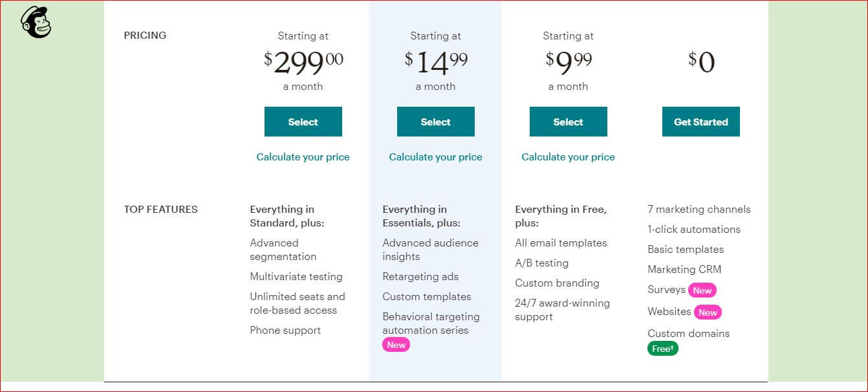This screenshot has height=392, width=868.
Task: Click the pink New badge beside Websites
Action: click(x=708, y=312)
